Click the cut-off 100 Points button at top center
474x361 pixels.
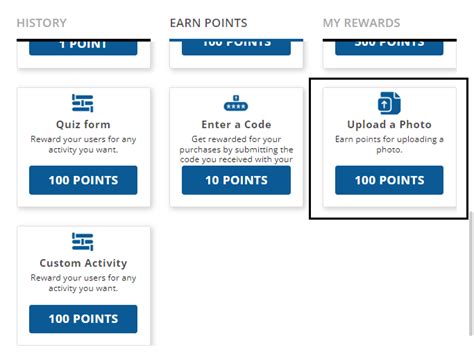tap(236, 47)
